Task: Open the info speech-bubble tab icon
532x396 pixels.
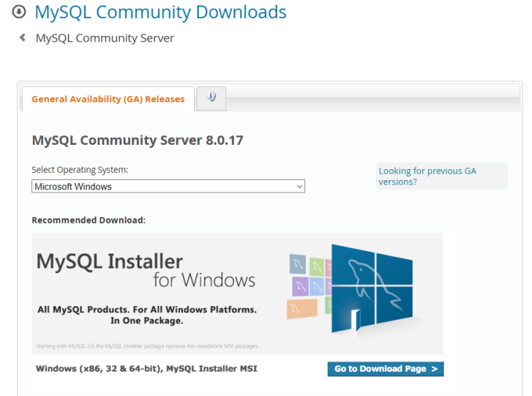Action: (211, 97)
